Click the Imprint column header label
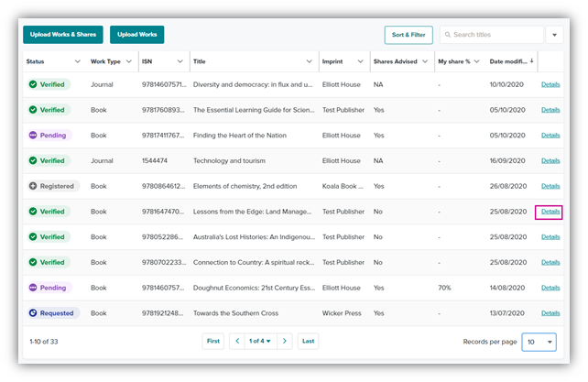Screen dimensions: 588x382 point(332,61)
